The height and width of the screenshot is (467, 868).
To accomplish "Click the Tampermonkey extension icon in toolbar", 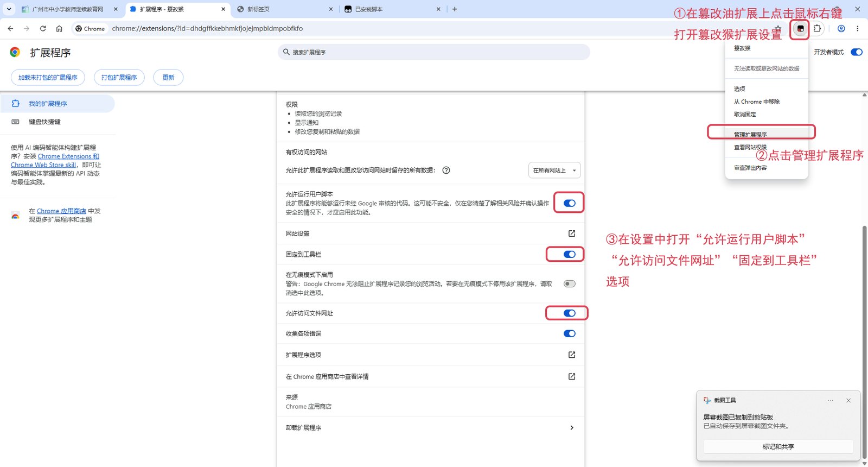I will pyautogui.click(x=800, y=29).
